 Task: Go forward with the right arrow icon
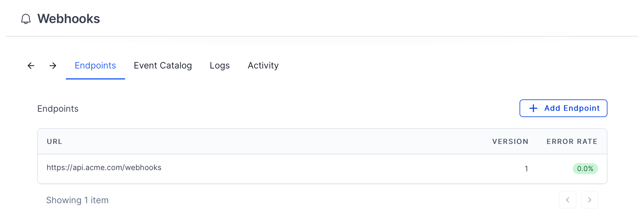point(53,66)
